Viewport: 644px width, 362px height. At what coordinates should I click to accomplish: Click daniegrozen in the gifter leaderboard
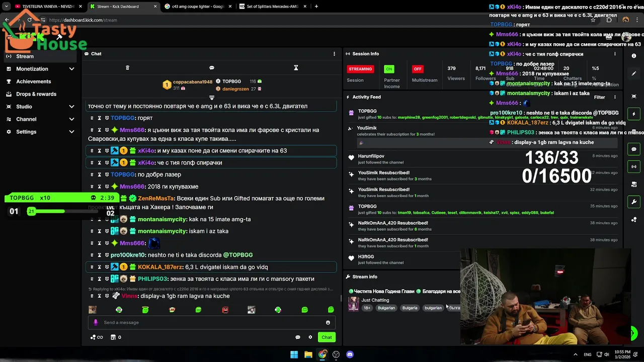click(x=235, y=89)
